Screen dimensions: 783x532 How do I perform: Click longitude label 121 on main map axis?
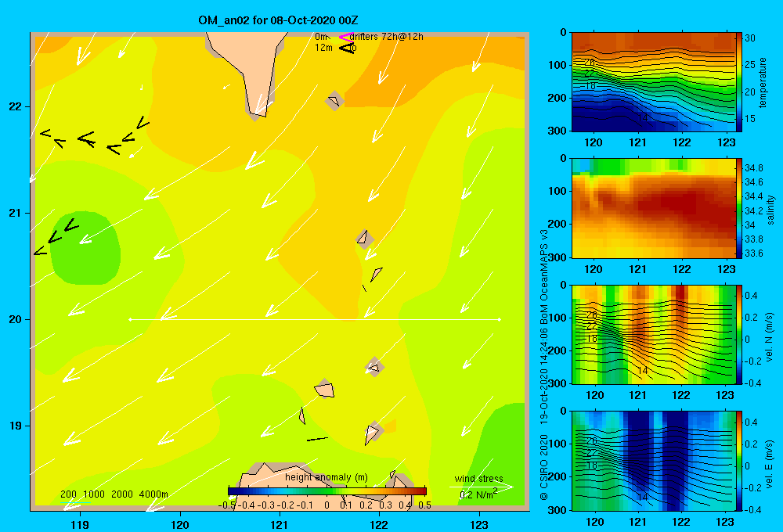280,524
